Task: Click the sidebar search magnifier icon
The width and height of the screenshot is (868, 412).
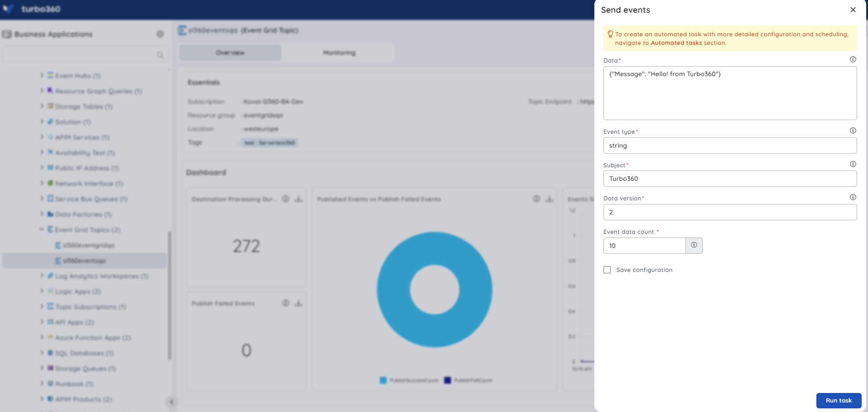Action: pyautogui.click(x=160, y=55)
